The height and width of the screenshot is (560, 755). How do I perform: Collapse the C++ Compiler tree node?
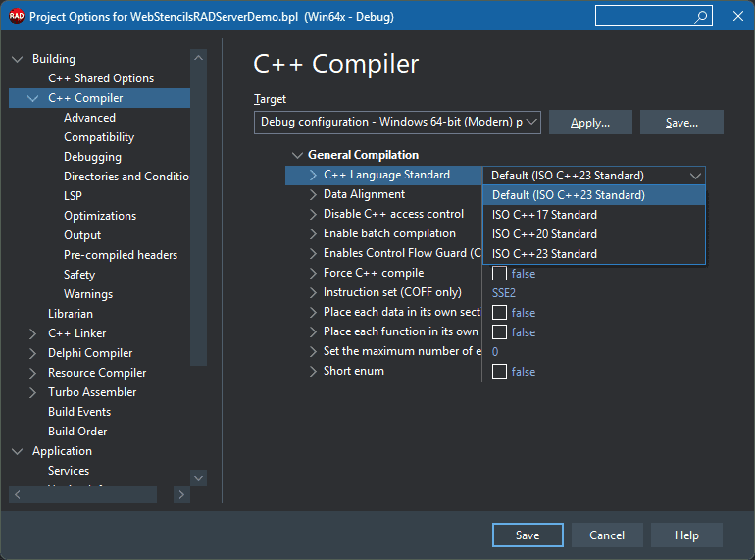[33, 98]
